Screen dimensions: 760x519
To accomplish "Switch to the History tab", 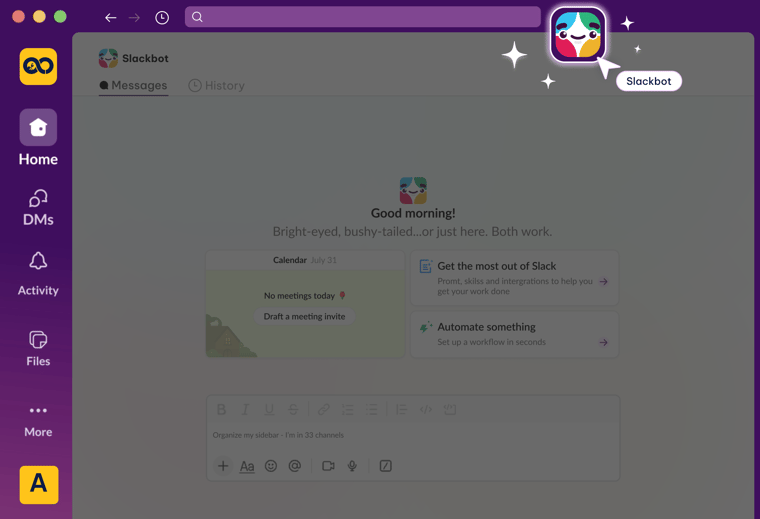I will point(217,85).
